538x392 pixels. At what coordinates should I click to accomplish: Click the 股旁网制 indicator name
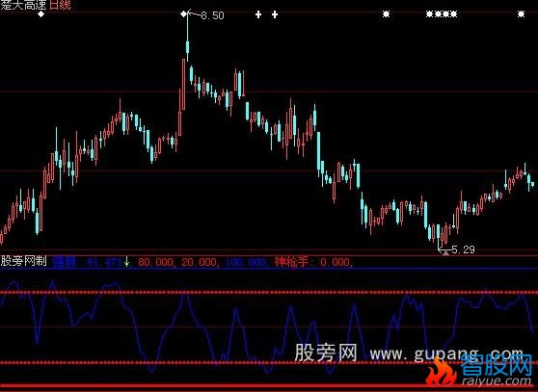pos(23,261)
